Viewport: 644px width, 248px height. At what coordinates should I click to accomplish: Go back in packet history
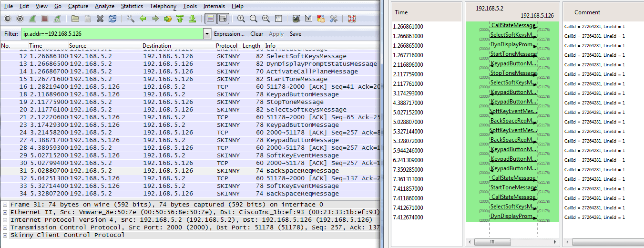click(143, 19)
